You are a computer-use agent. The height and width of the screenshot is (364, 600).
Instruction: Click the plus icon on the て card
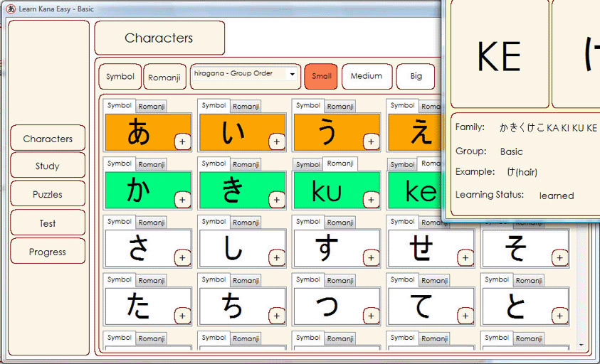click(x=465, y=316)
